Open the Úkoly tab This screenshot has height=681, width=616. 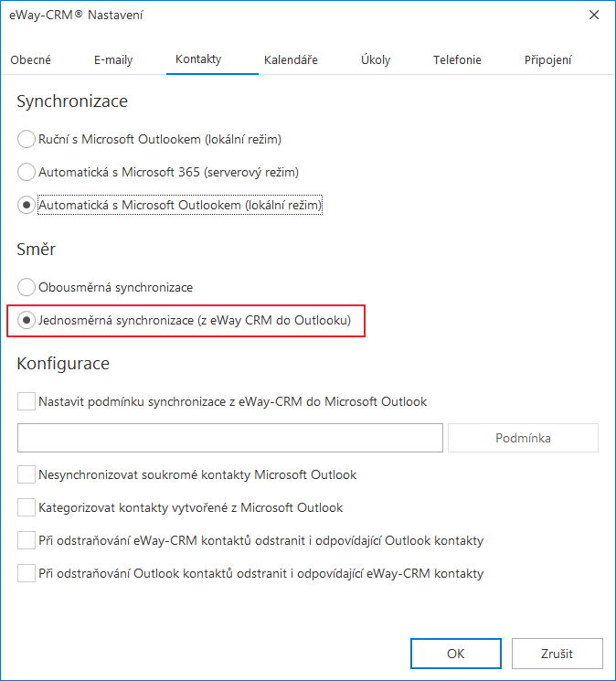tap(376, 60)
